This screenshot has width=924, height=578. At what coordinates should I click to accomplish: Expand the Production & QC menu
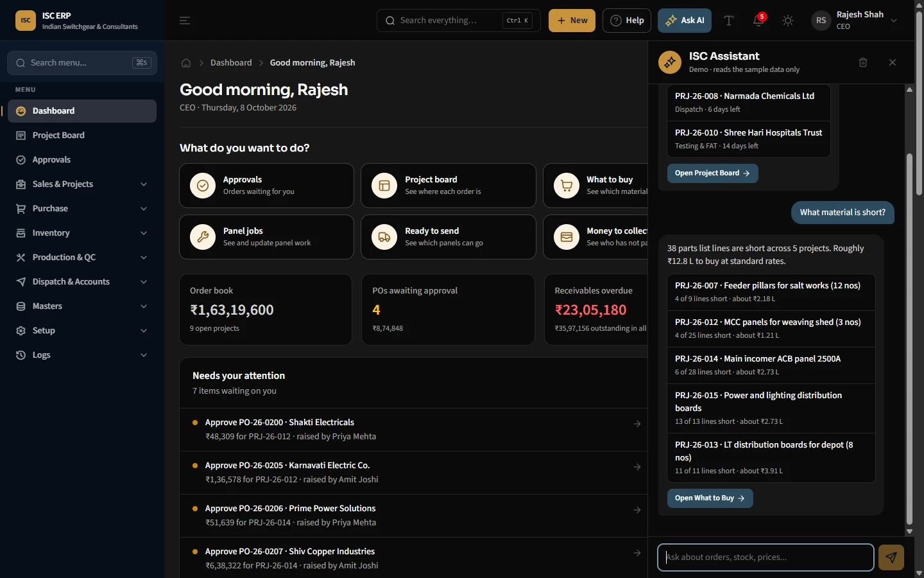point(82,258)
